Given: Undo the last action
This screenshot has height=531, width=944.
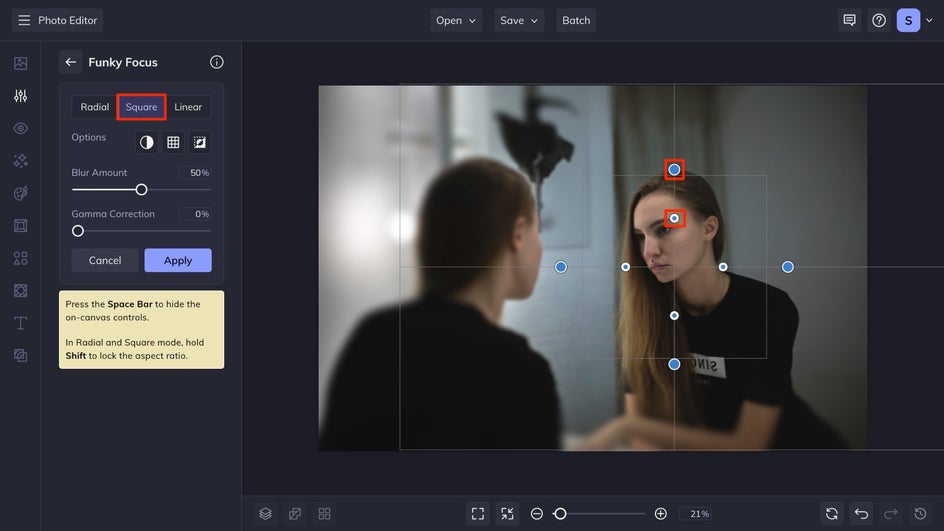Looking at the screenshot, I should [x=862, y=514].
